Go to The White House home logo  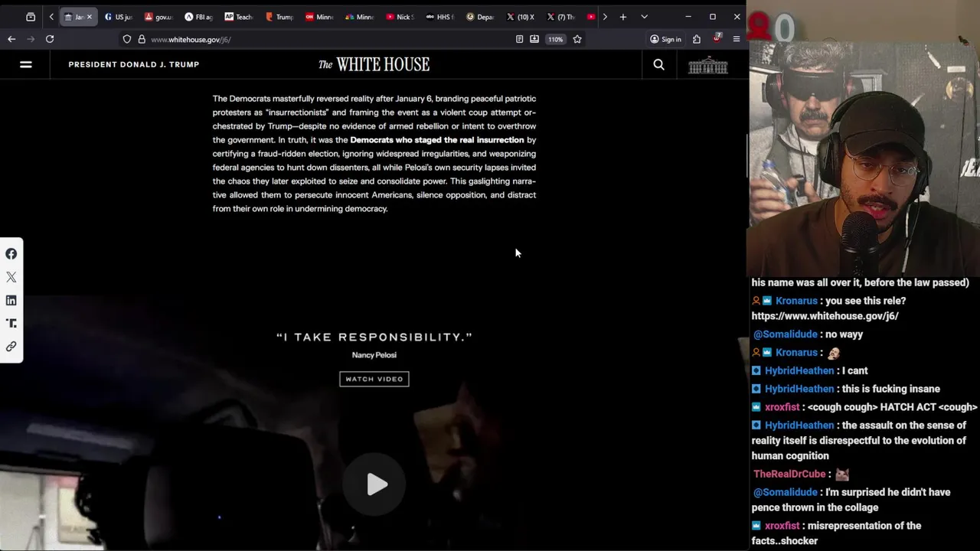(374, 65)
